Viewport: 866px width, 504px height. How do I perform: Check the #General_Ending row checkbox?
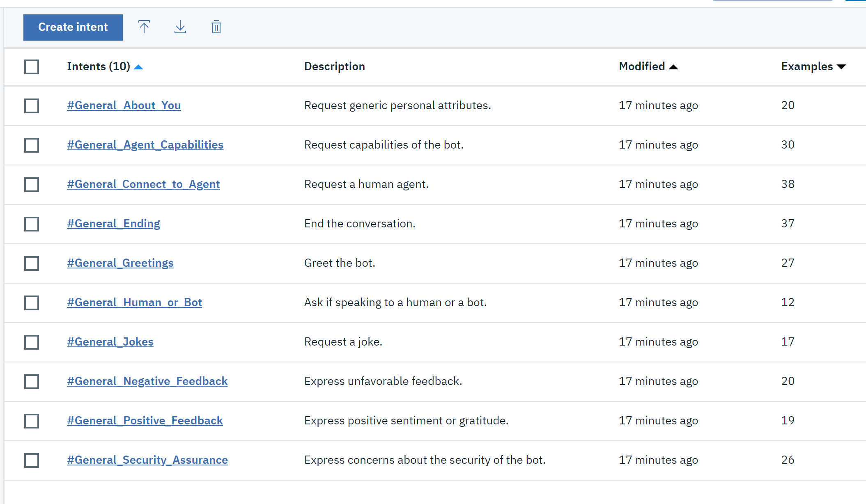[x=32, y=224]
